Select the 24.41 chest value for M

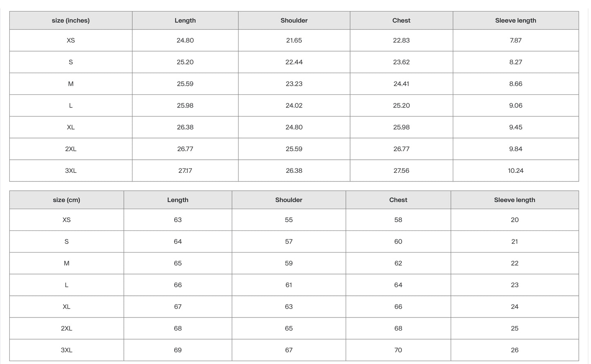(x=401, y=84)
